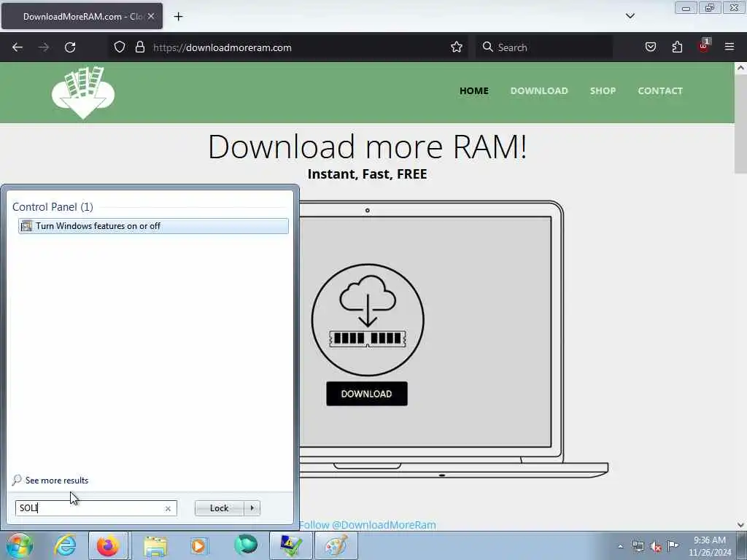
Task: Open the checklist warning taskbar icon
Action: (290, 545)
